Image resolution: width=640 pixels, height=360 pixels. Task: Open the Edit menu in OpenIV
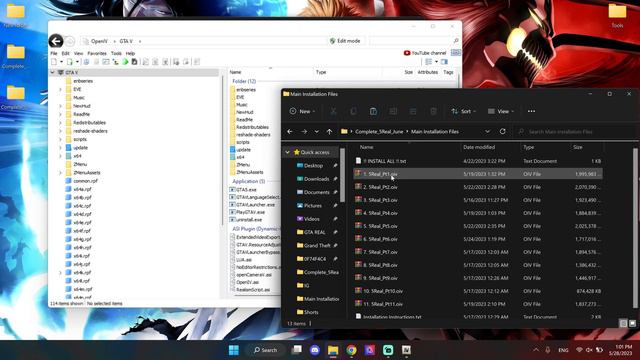[65, 53]
